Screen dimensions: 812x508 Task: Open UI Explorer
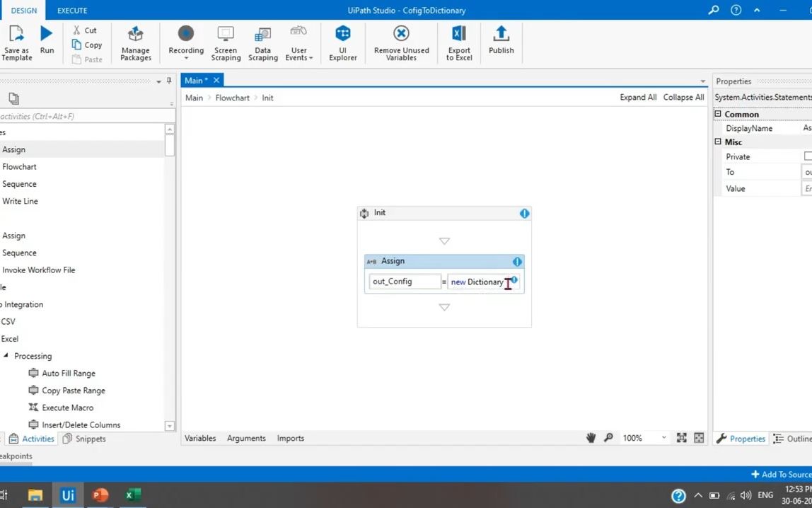pyautogui.click(x=343, y=43)
